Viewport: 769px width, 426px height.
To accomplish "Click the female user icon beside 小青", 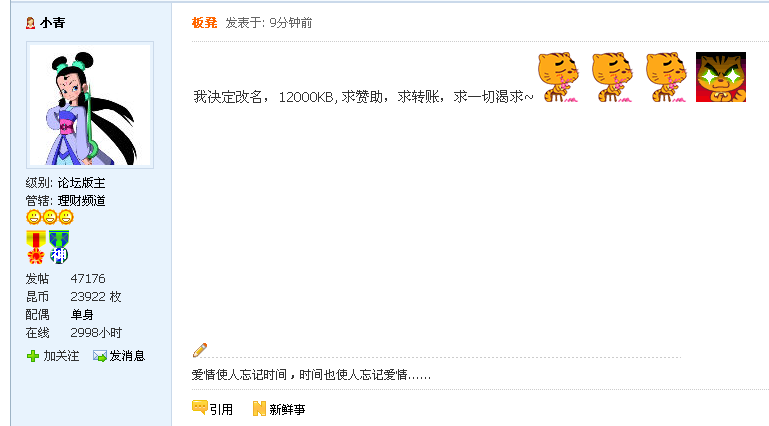I will click(x=30, y=23).
